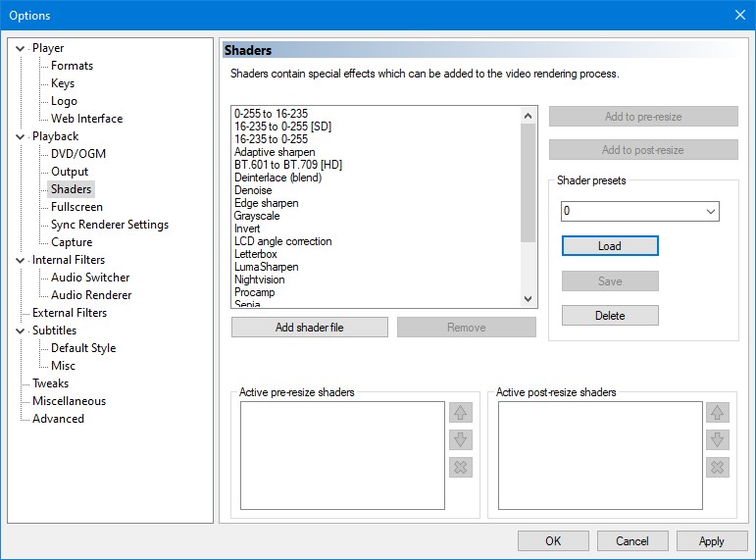Remove X icon for pre-resize shaders
Viewport: 756px width, 560px height.
click(461, 467)
